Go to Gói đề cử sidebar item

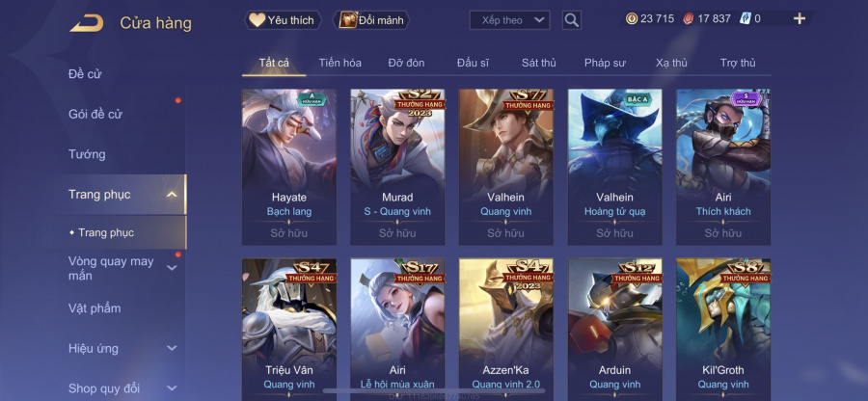(x=95, y=115)
